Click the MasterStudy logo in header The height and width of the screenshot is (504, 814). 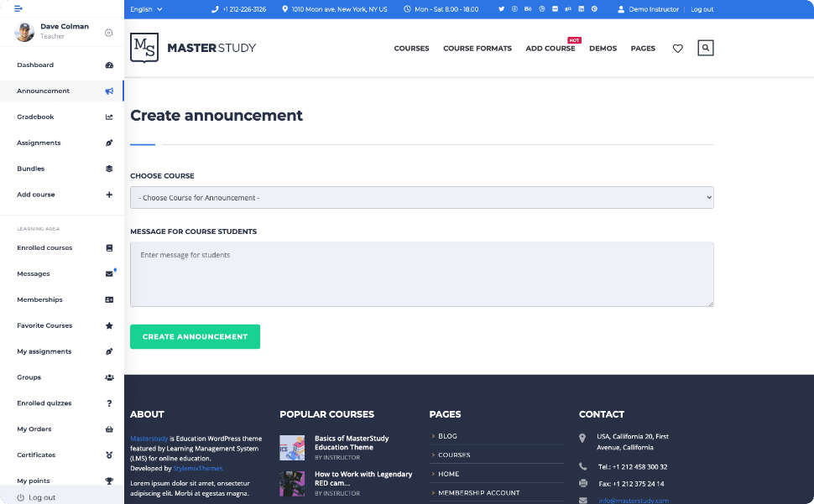193,48
